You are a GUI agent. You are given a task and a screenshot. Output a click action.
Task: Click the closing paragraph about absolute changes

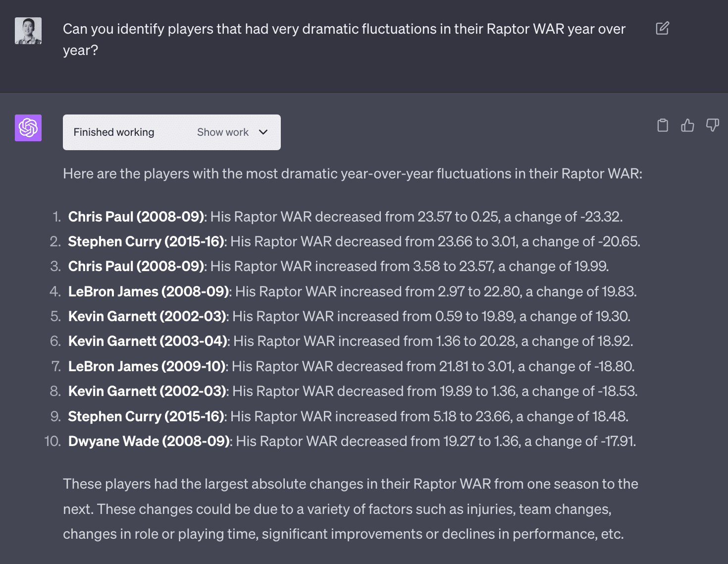tap(350, 509)
